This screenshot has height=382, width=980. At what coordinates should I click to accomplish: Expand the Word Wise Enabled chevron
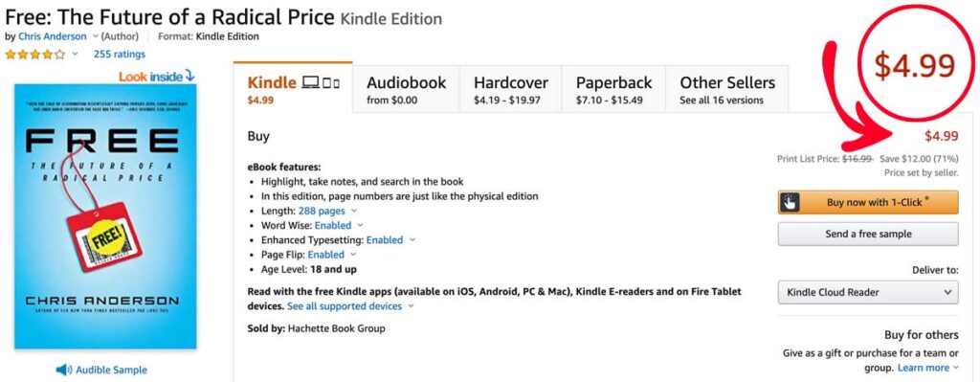tap(360, 225)
